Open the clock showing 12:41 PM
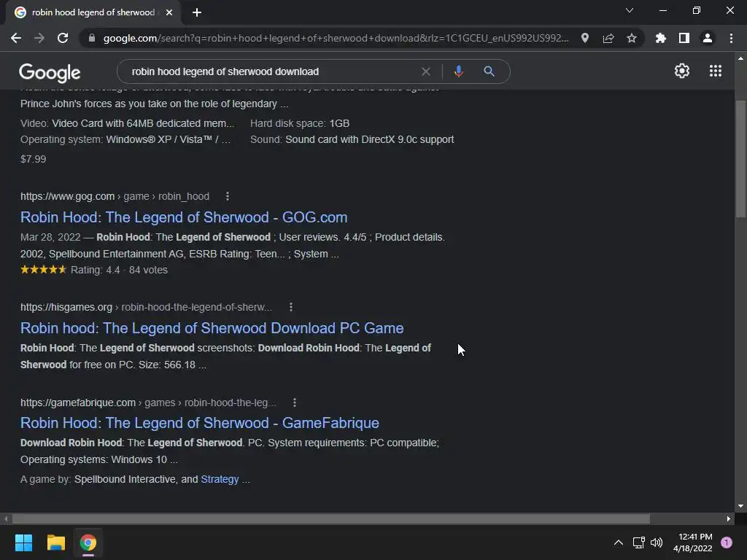 (x=693, y=542)
